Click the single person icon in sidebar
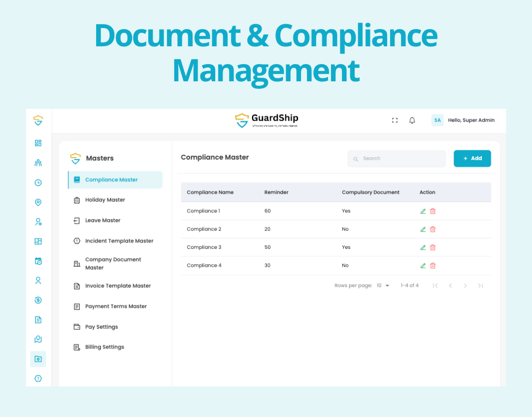This screenshot has height=417, width=532. (x=38, y=280)
